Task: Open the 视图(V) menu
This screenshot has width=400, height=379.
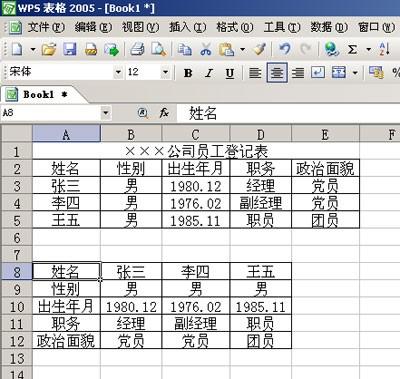Action: tap(140, 27)
